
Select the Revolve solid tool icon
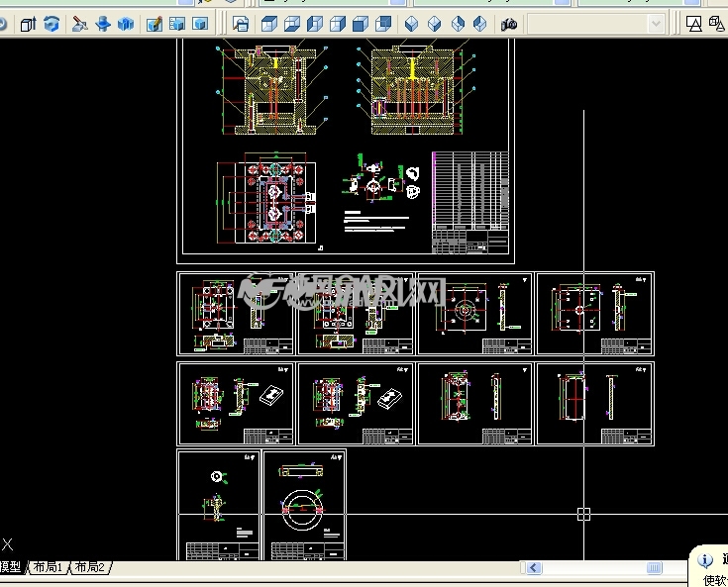coord(103,24)
